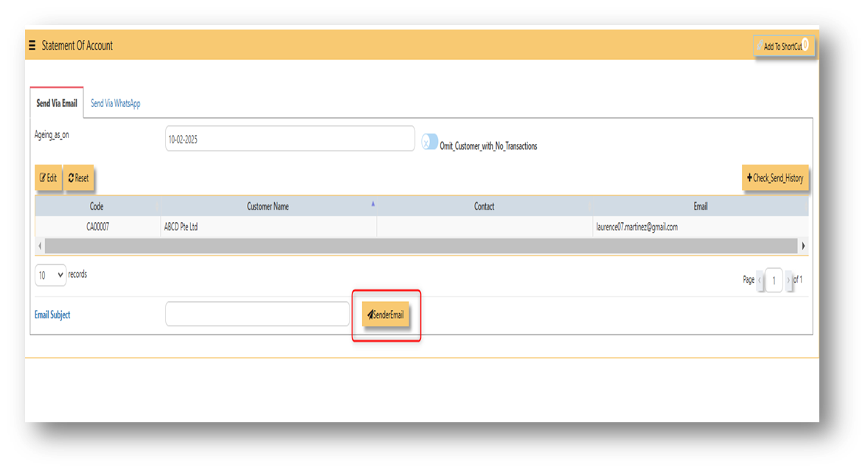Click the horizontal scrollbar track
The height and width of the screenshot is (471, 868).
pos(421,246)
